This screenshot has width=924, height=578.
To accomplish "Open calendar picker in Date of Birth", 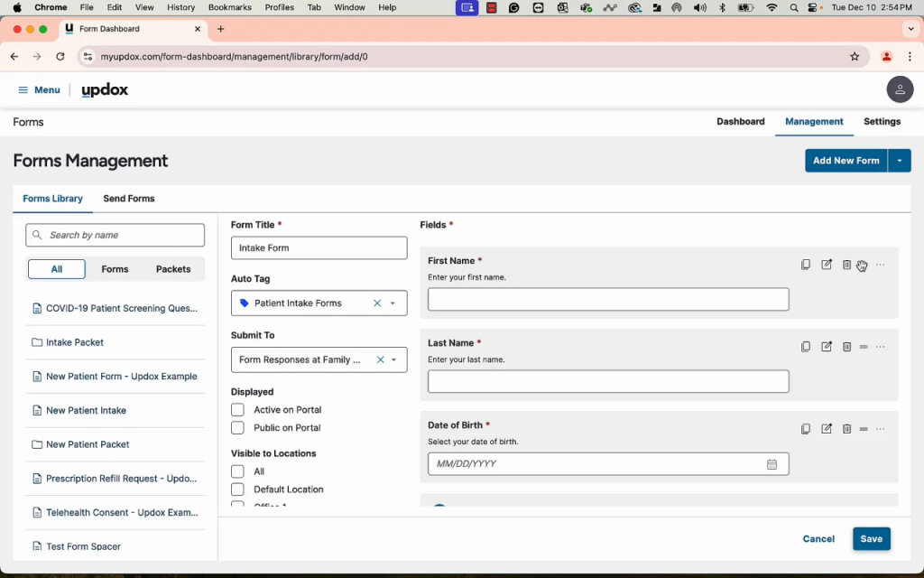I will click(x=772, y=464).
